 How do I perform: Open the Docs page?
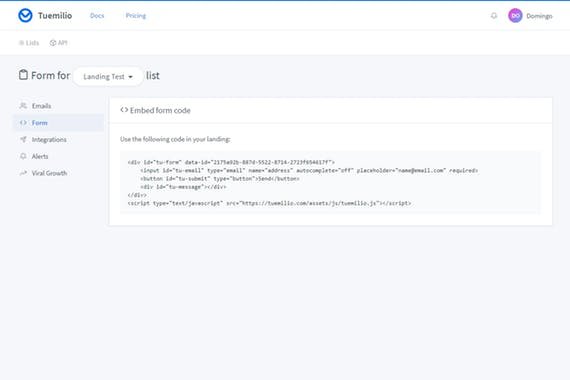[97, 16]
